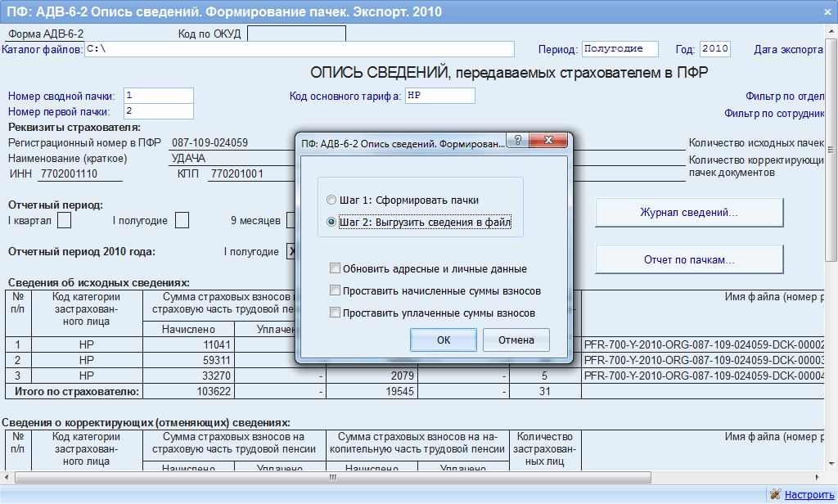Screen dimensions: 838x504
Task: Edit the Номер сводной пачки field
Action: click(159, 96)
